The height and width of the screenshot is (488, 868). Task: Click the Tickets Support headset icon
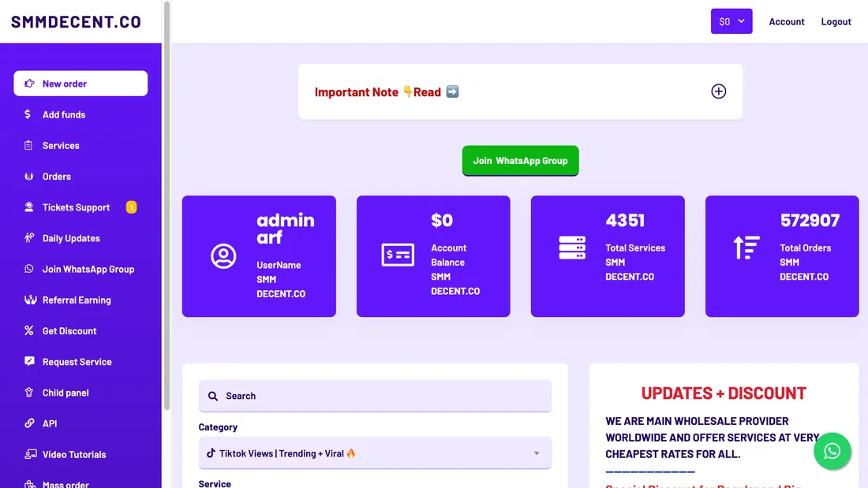pos(28,207)
